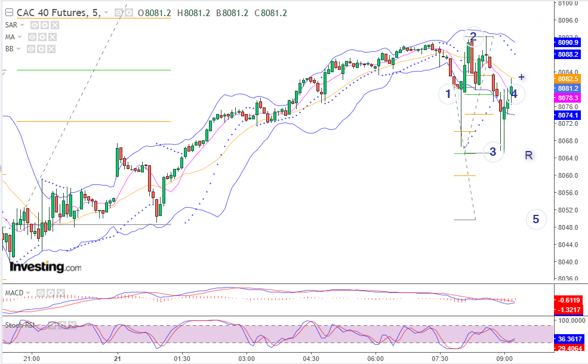Select the current price 8081.2 label
588x364 pixels.
click(x=568, y=88)
